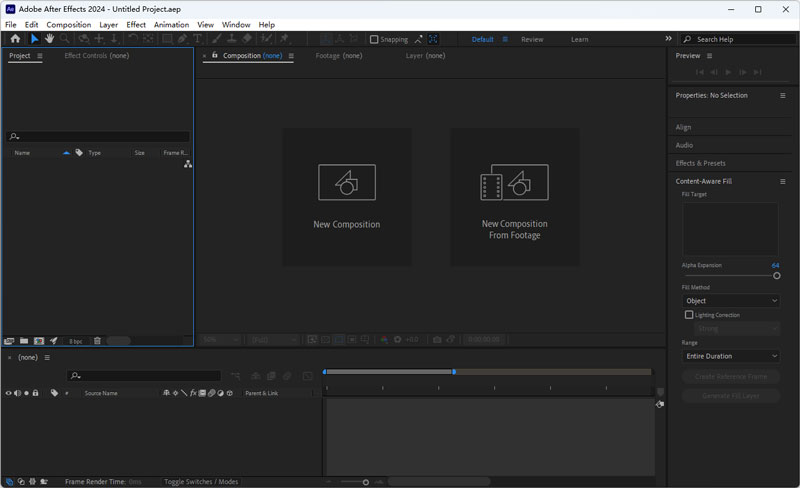Click the timeline zoom slider knob
The width and height of the screenshot is (800, 488).
point(365,482)
